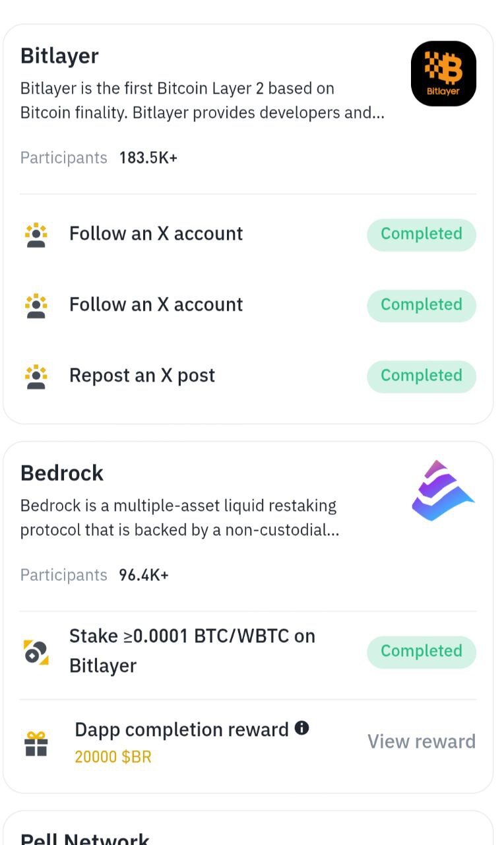This screenshot has height=845, width=504.
Task: Select the Bitlayer project title
Action: (x=59, y=56)
